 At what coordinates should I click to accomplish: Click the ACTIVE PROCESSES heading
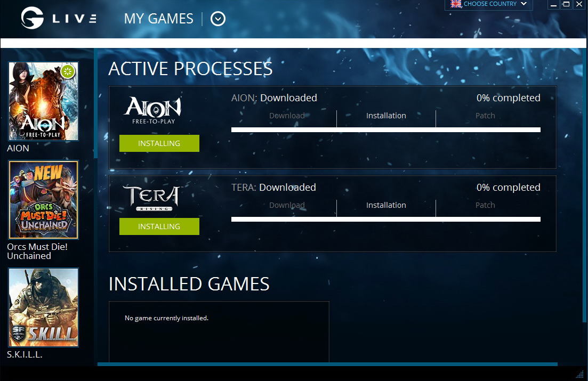pos(190,69)
